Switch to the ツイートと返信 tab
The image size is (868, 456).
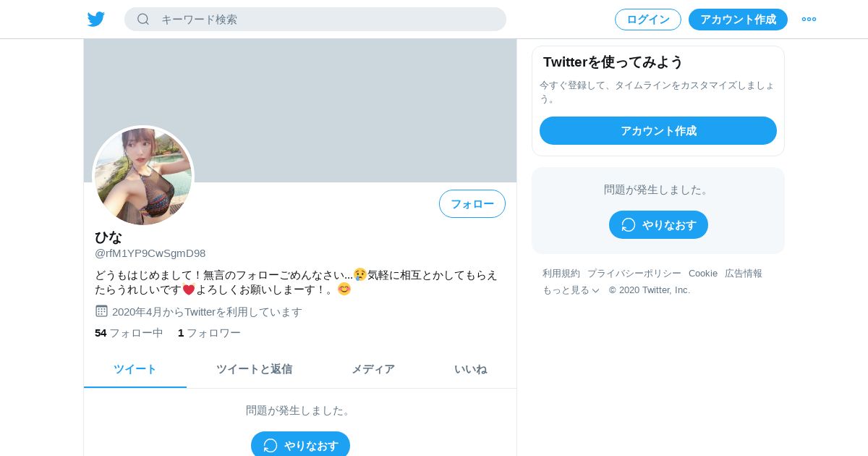pyautogui.click(x=254, y=369)
